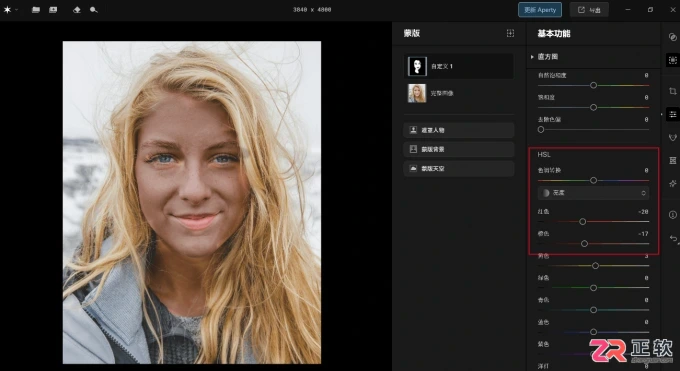Click the HSL section label

(x=544, y=154)
